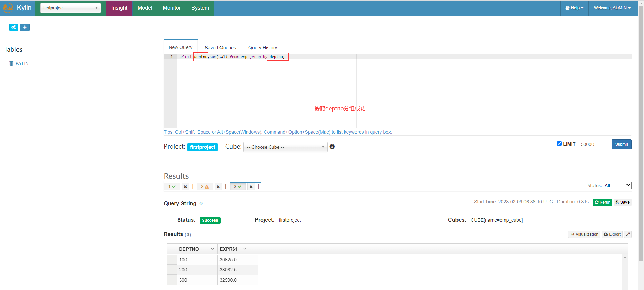Select the cell with value 32900.0
Screen dimensions: 644x290
pos(238,280)
